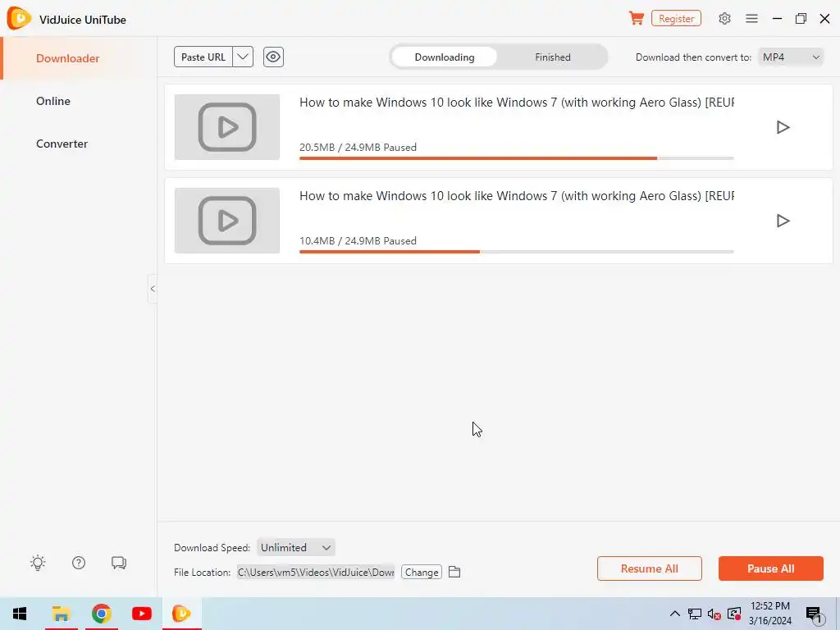Click the screen recording tray icon
This screenshot has width=840, height=630.
(734, 614)
